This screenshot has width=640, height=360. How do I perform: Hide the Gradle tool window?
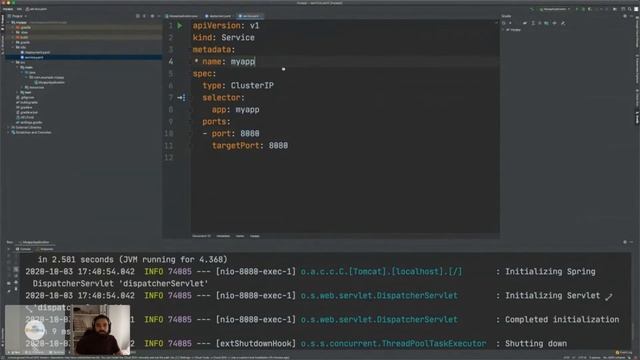tap(631, 16)
